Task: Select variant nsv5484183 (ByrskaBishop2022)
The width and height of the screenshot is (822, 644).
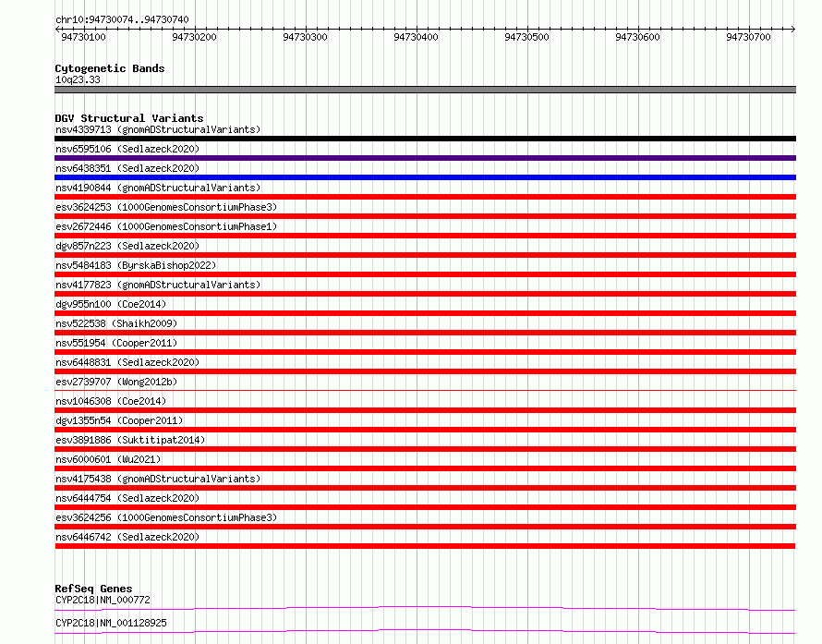Action: 136,265
